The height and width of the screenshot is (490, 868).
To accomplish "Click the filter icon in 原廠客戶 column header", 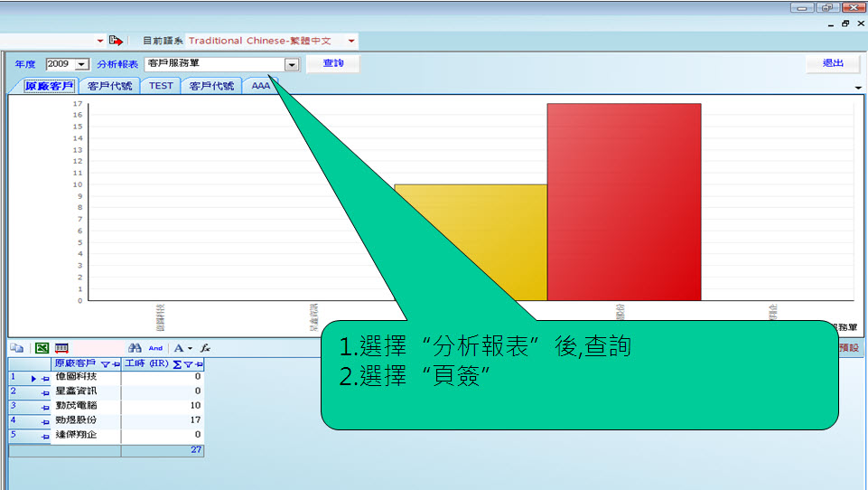I will point(106,363).
